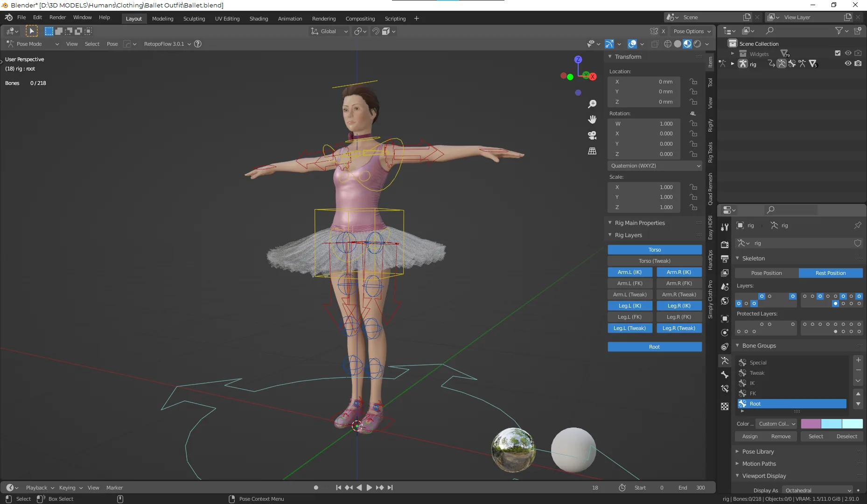Choose the subtract selection mode icon
This screenshot has height=504, width=867.
tap(69, 31)
